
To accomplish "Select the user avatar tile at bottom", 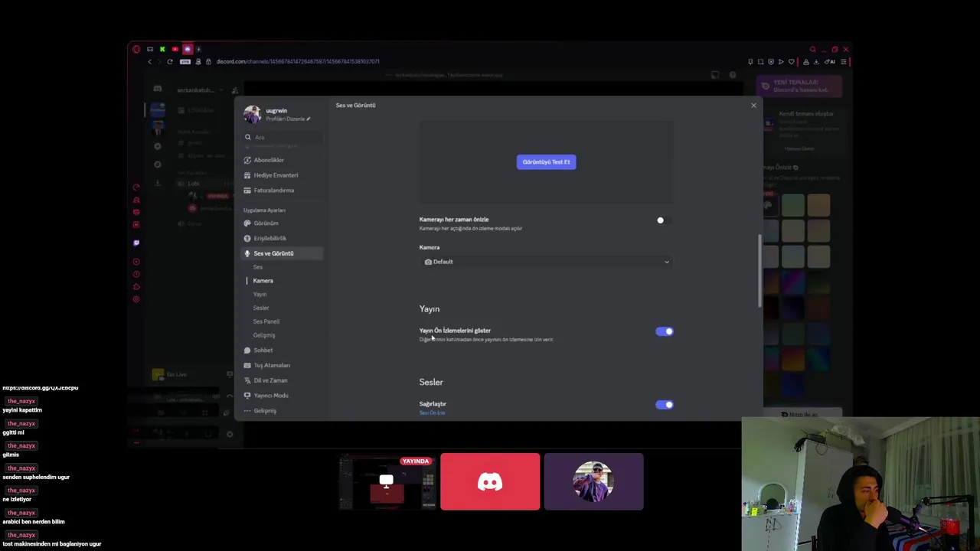I will [x=593, y=481].
